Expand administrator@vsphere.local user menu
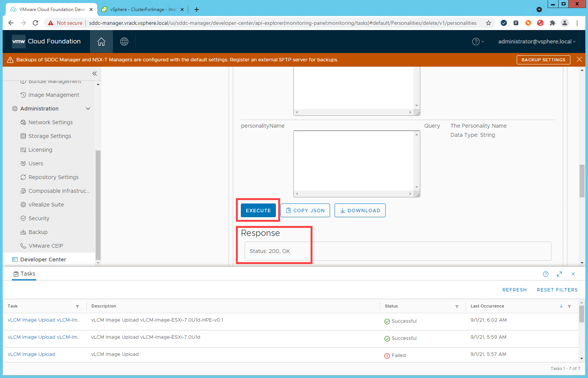Screen dimensions: 588x378 537,42
